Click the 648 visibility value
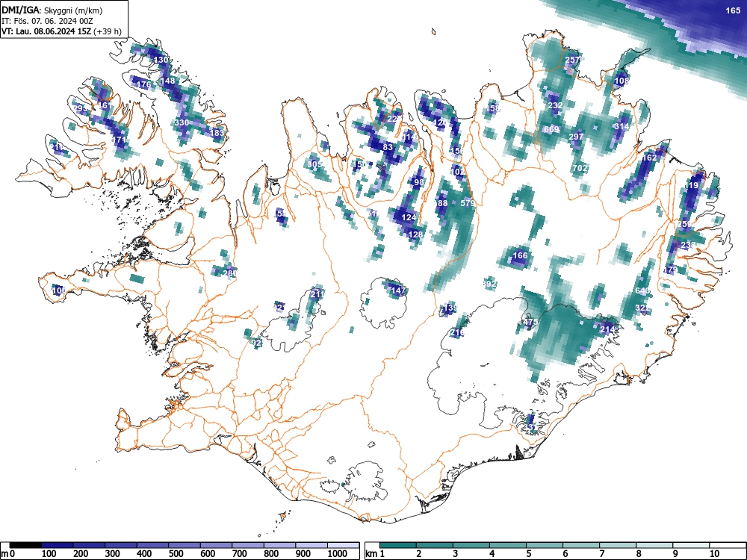The width and height of the screenshot is (747, 560). pyautogui.click(x=642, y=291)
